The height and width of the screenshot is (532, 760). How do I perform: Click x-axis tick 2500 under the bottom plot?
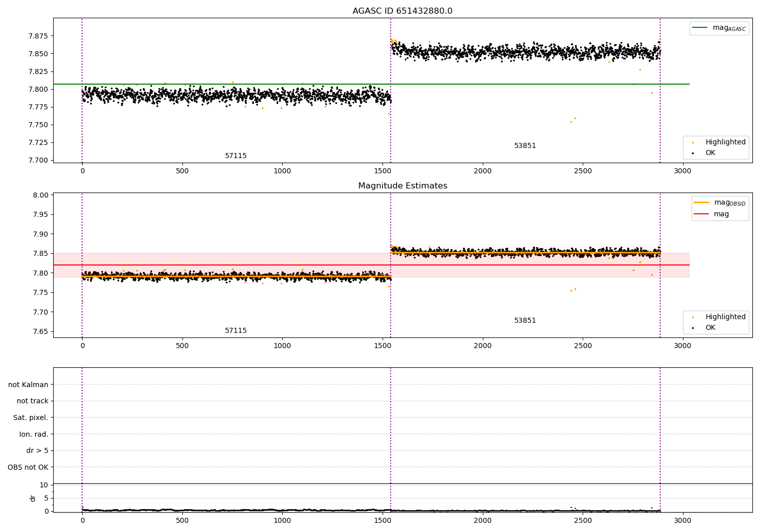(x=583, y=520)
